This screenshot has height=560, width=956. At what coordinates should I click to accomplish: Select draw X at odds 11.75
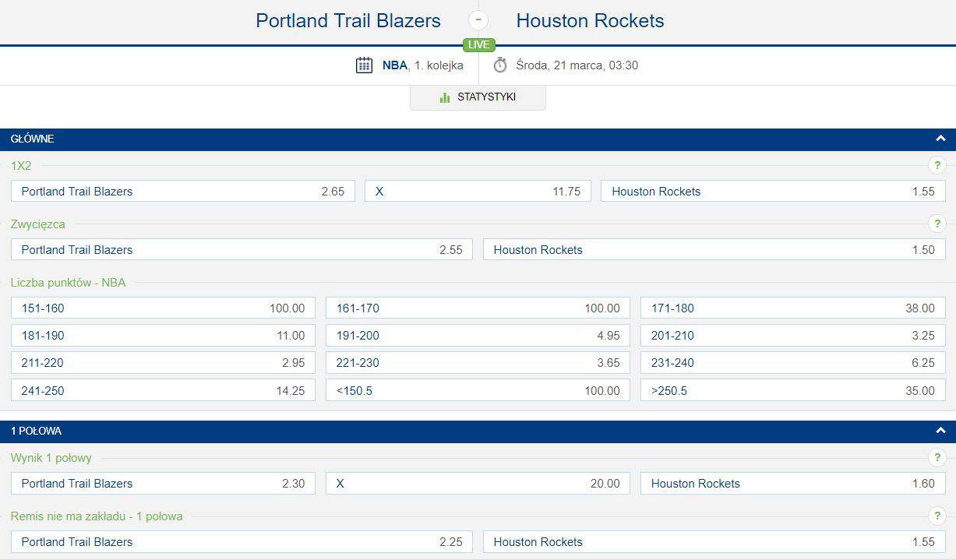[478, 191]
